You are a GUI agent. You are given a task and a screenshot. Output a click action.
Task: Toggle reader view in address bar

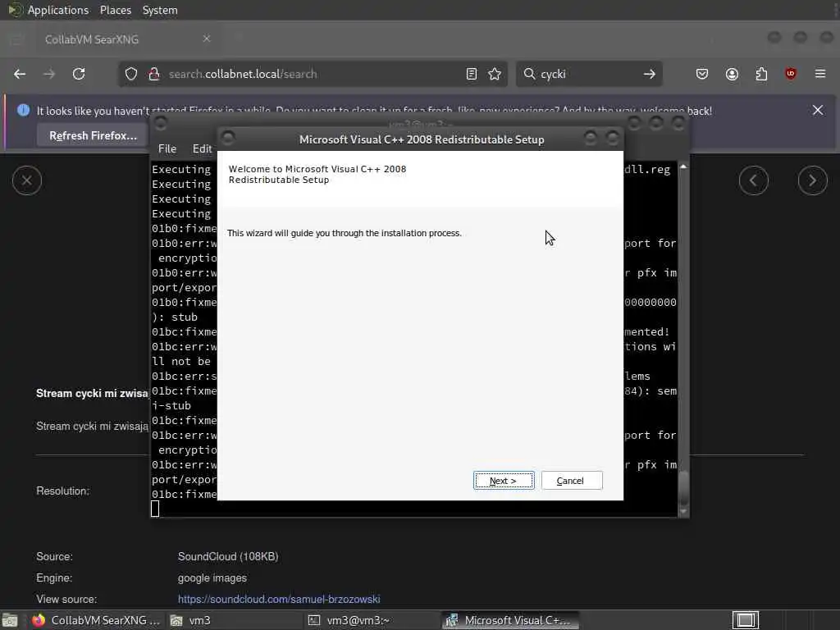472,74
